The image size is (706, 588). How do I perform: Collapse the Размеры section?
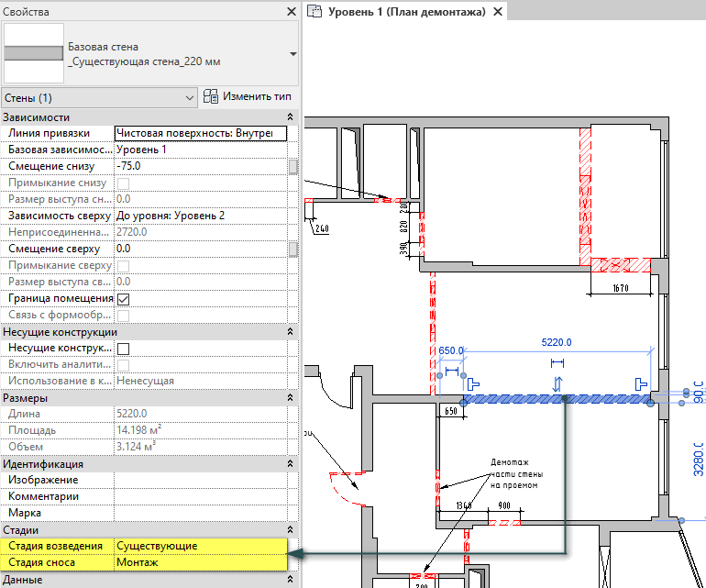pyautogui.click(x=290, y=398)
